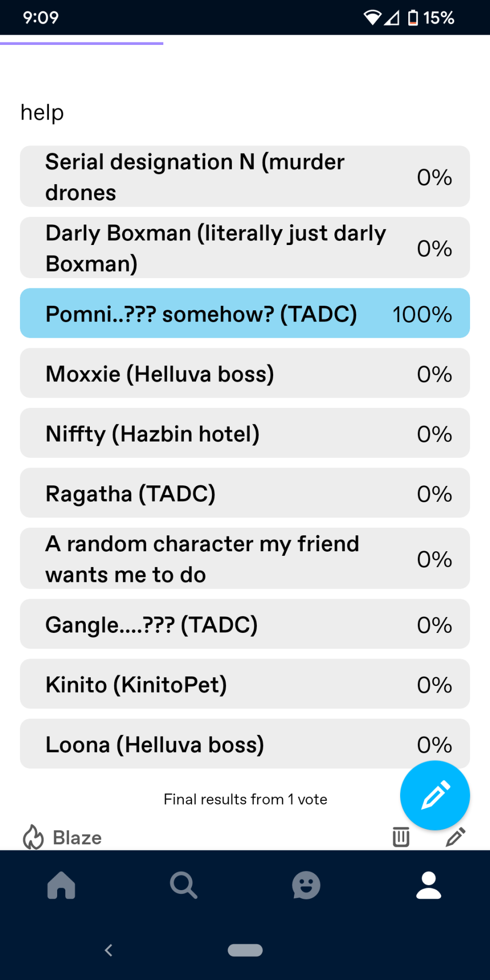This screenshot has width=490, height=980.
Task: Tap the floating compose pencil button
Action: point(435,795)
